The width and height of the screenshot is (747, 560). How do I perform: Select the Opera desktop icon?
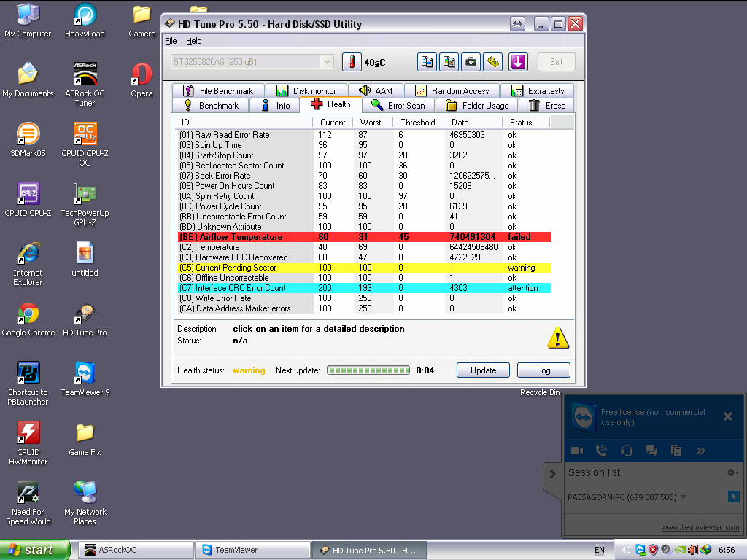click(x=142, y=80)
